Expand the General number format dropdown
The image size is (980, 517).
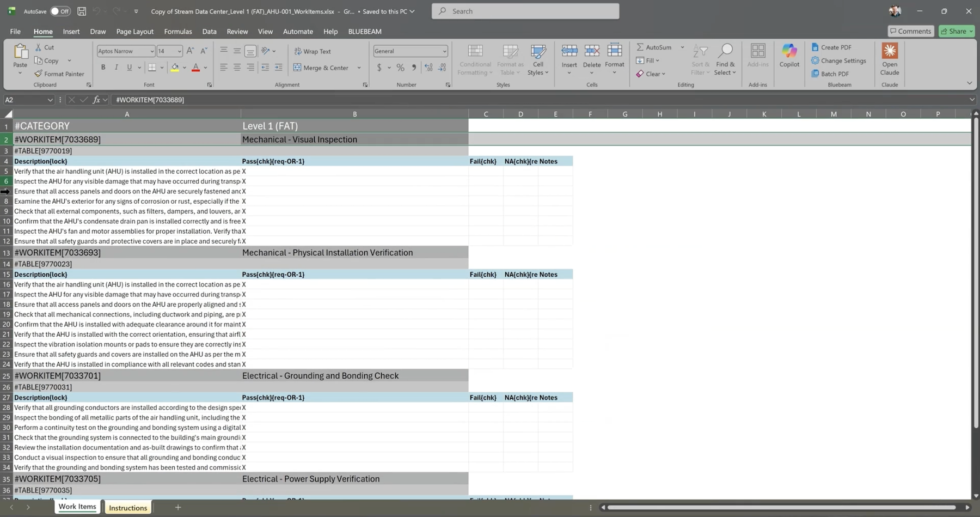pos(444,51)
